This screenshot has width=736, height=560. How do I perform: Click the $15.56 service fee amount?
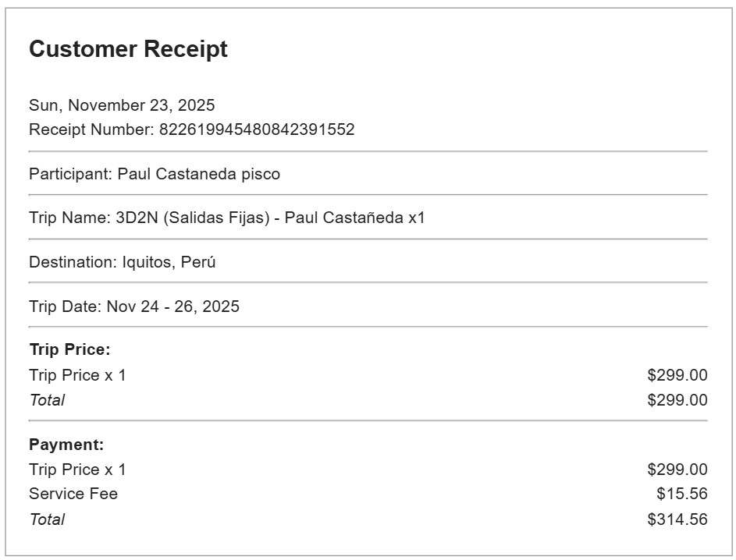click(x=681, y=494)
